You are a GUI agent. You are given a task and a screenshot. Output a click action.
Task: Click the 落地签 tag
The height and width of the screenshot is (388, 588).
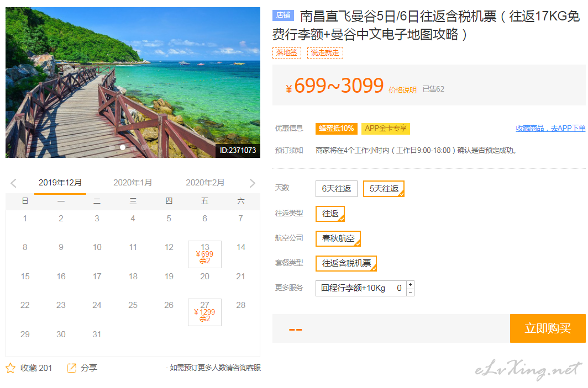click(286, 53)
